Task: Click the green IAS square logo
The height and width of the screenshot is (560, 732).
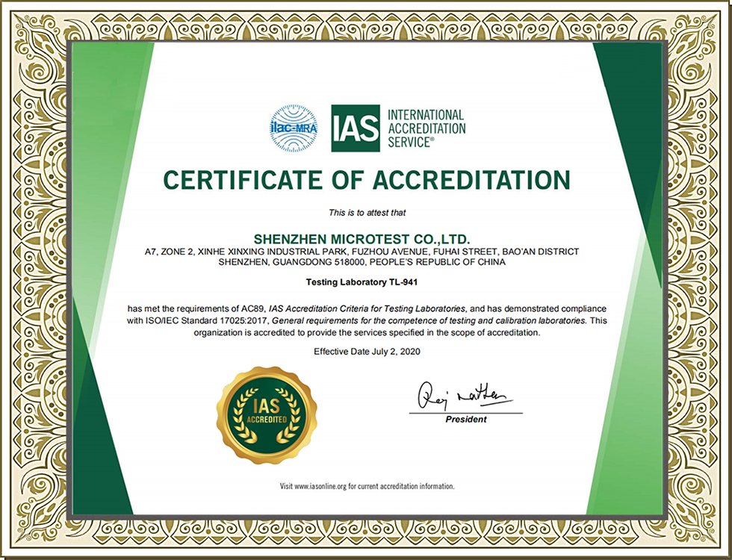Action: click(356, 128)
